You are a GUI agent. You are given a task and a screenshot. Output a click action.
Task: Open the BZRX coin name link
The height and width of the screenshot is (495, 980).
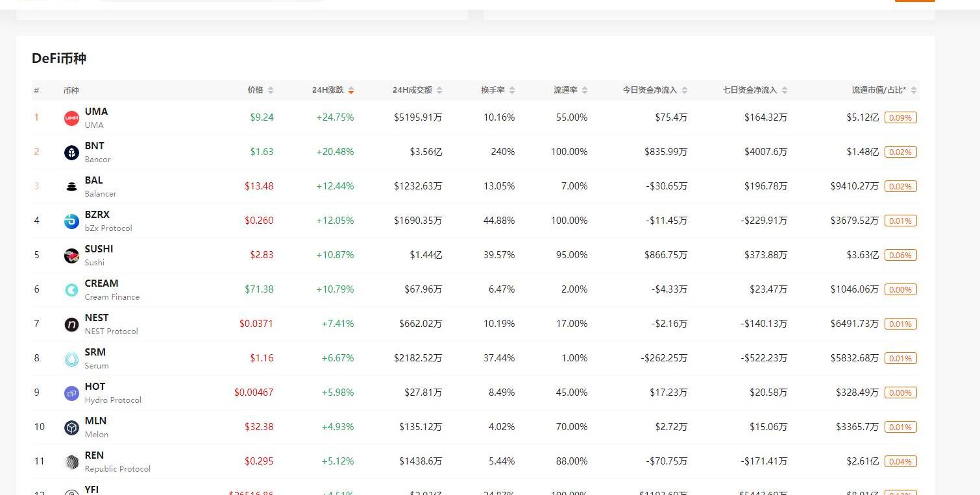[x=97, y=215]
